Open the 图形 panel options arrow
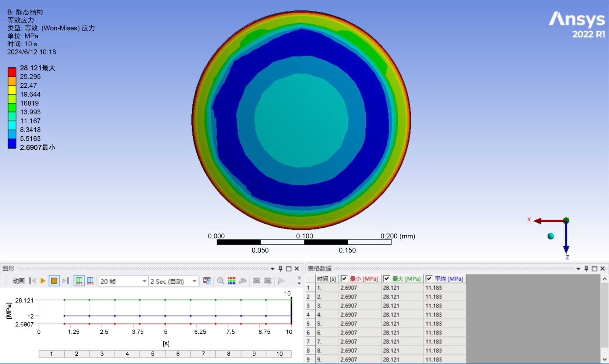 (x=273, y=269)
